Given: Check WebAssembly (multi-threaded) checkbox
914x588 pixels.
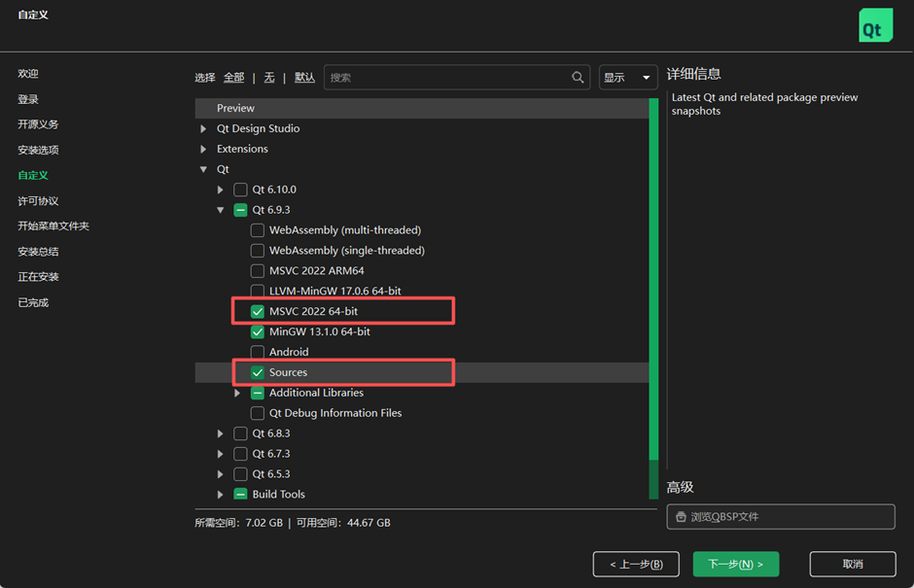Looking at the screenshot, I should click(x=257, y=230).
